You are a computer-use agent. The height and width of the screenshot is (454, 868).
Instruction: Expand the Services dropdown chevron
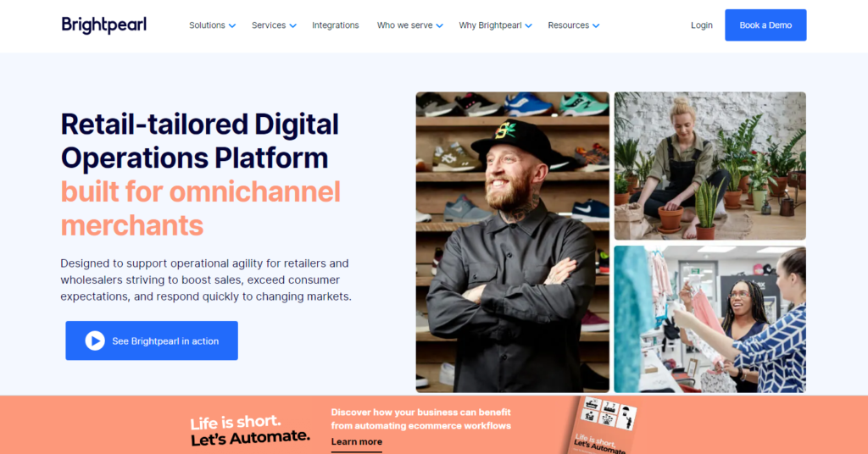[292, 26]
